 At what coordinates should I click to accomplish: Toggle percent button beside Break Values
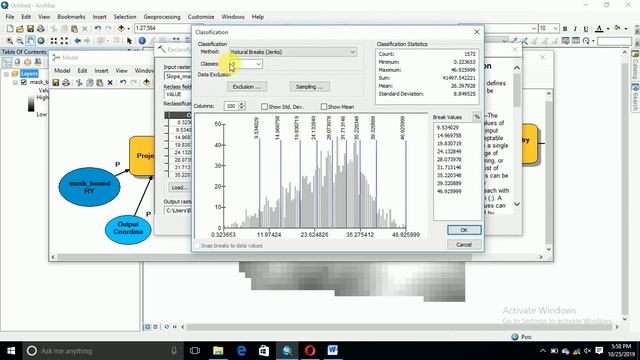[x=477, y=117]
